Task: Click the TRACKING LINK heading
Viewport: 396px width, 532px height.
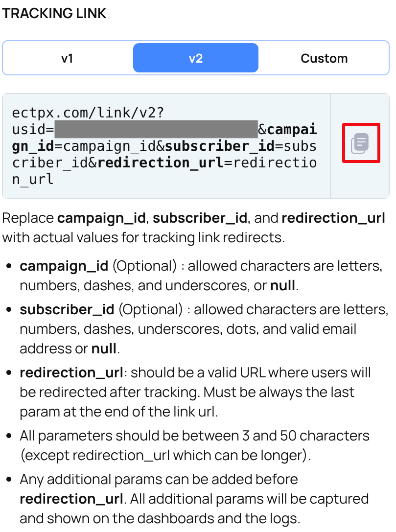Action: tap(54, 13)
